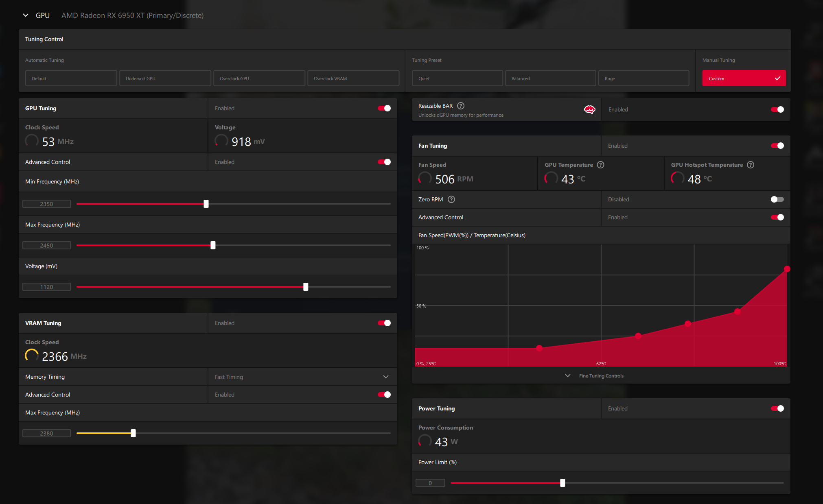Click the AMD Radeon RX 6950 XT label
Viewport: 823px width, 504px height.
point(132,15)
